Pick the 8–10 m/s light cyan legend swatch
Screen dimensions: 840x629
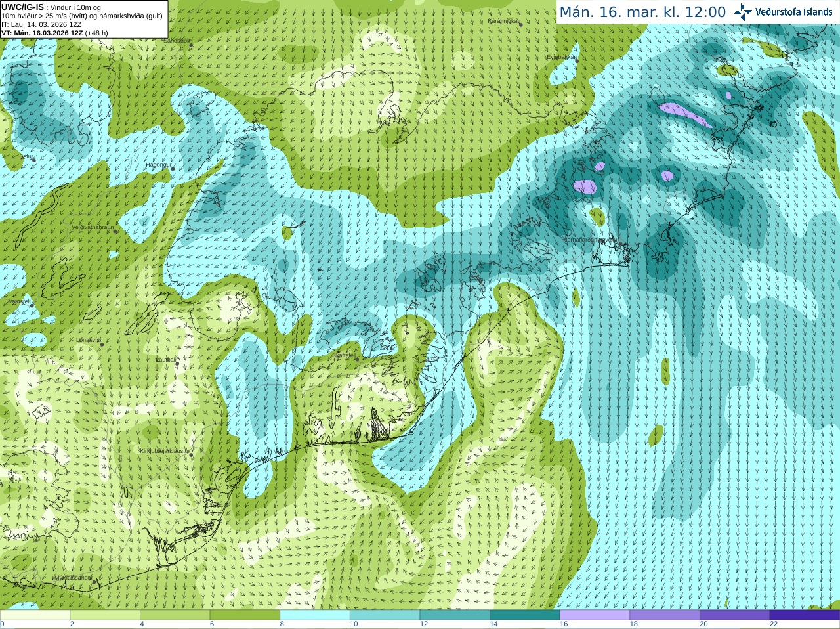[315, 615]
